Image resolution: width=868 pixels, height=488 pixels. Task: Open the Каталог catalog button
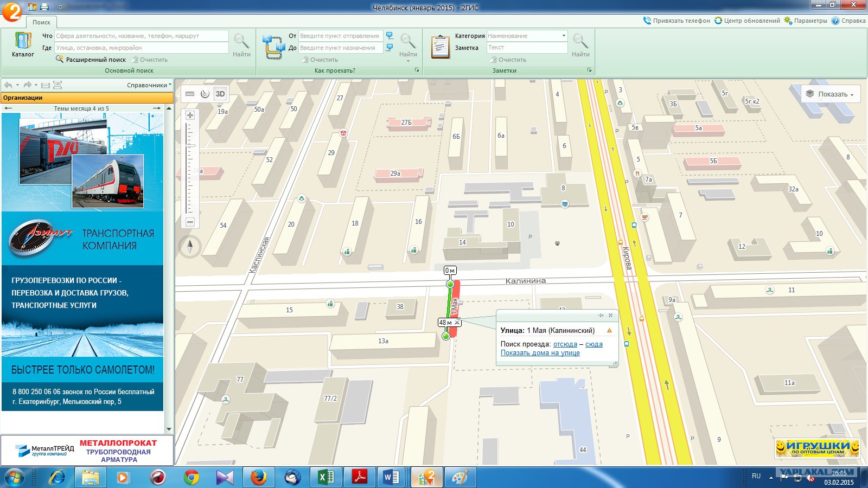click(23, 44)
